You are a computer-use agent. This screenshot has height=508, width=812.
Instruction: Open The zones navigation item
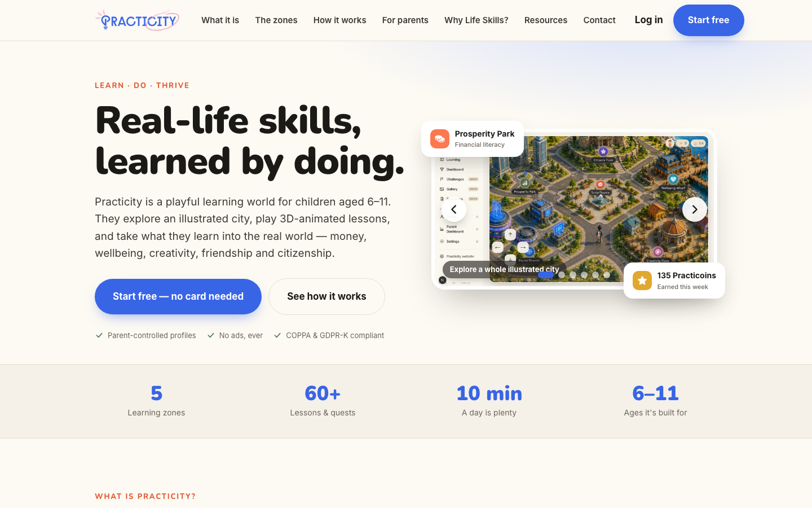pos(276,20)
